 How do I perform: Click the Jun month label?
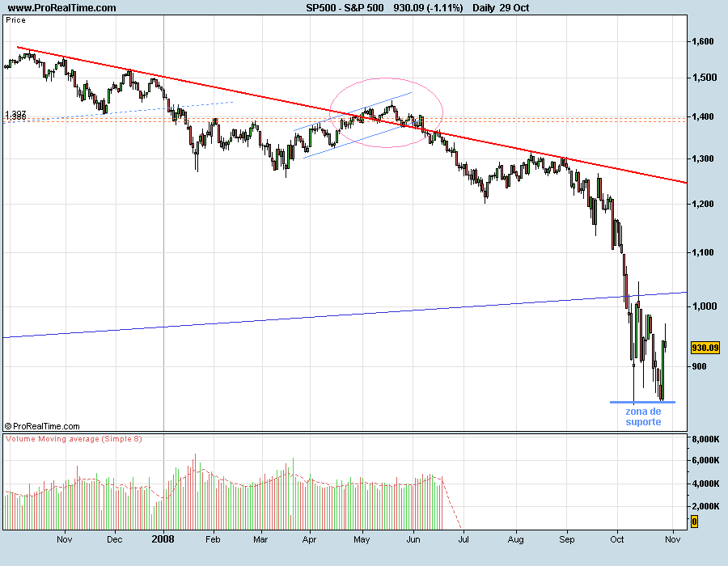(413, 539)
